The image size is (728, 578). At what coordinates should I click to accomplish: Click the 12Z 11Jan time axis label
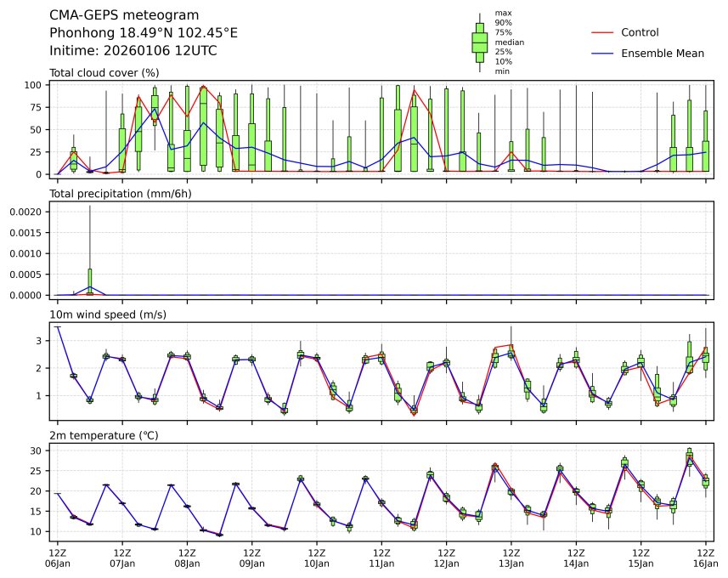coord(381,558)
